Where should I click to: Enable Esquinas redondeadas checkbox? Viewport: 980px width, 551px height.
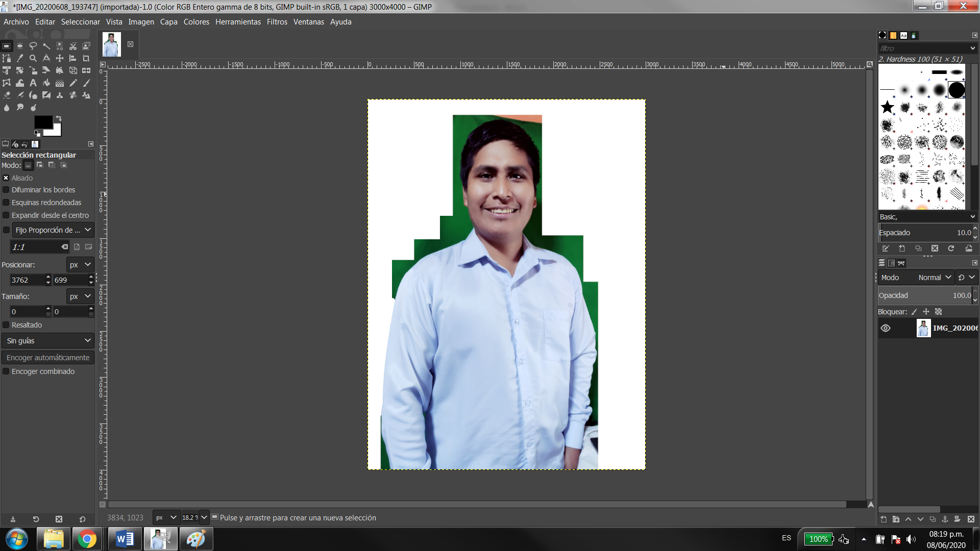coord(6,203)
